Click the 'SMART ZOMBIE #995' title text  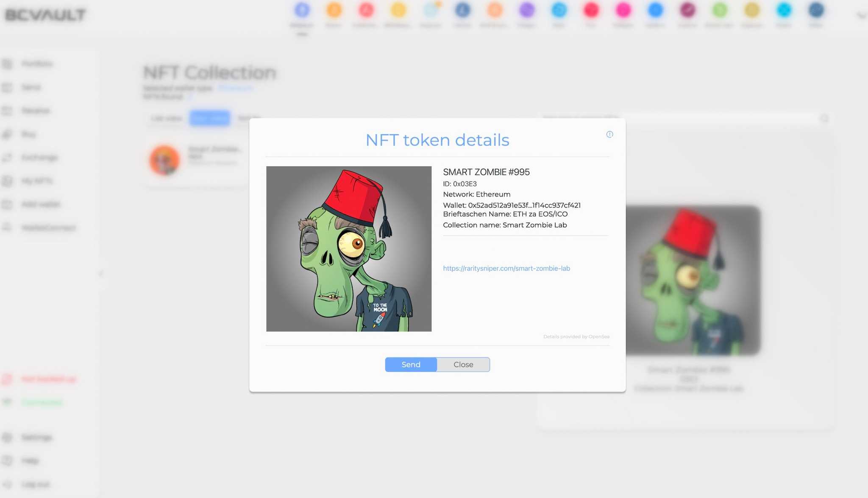pyautogui.click(x=486, y=172)
